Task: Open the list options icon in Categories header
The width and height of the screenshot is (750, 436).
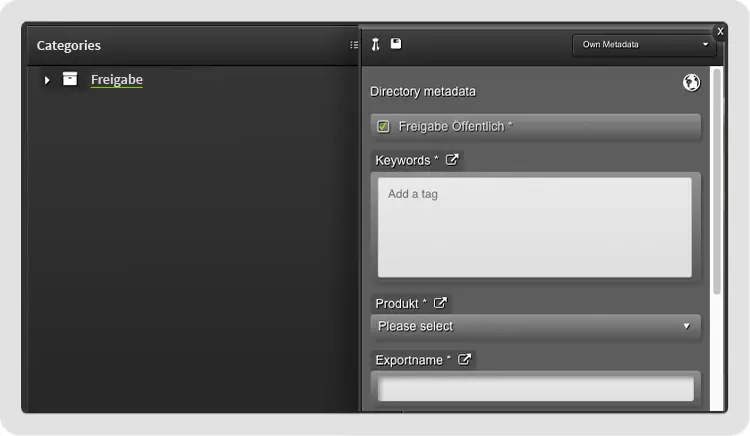Action: pos(354,45)
